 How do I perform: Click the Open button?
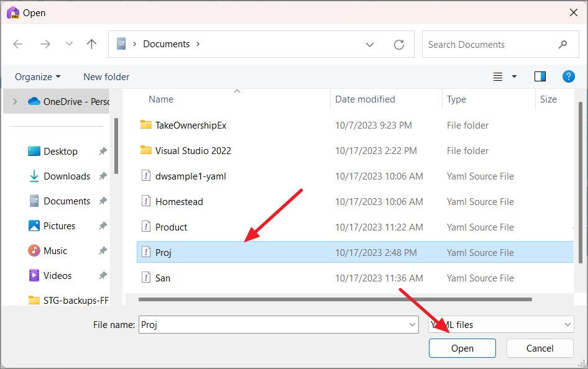[462, 348]
